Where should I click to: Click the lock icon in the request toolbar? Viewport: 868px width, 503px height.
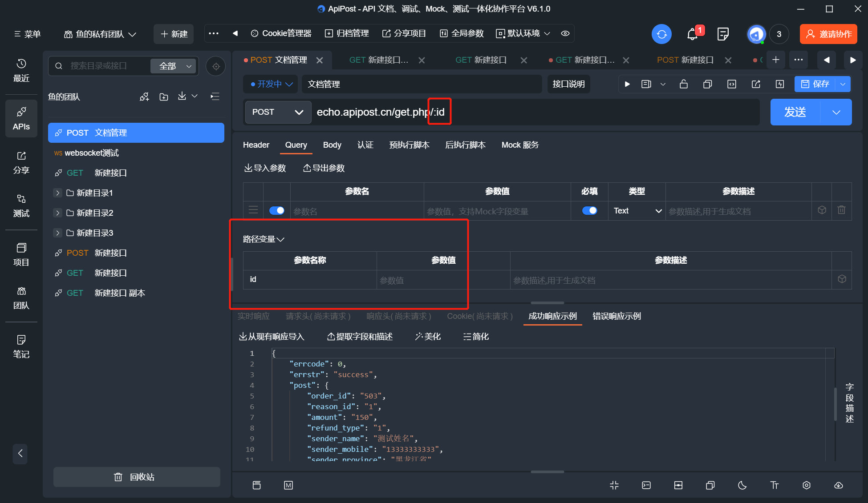[684, 84]
